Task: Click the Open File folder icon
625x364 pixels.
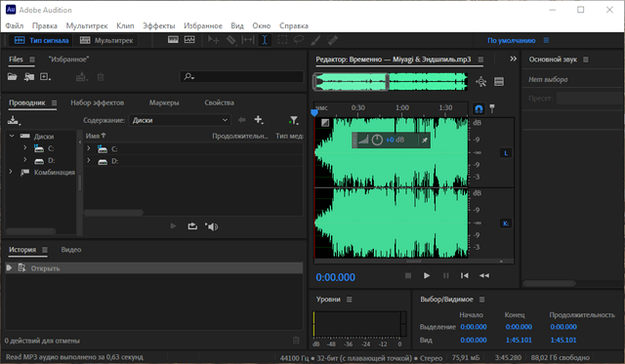Action: coord(13,77)
